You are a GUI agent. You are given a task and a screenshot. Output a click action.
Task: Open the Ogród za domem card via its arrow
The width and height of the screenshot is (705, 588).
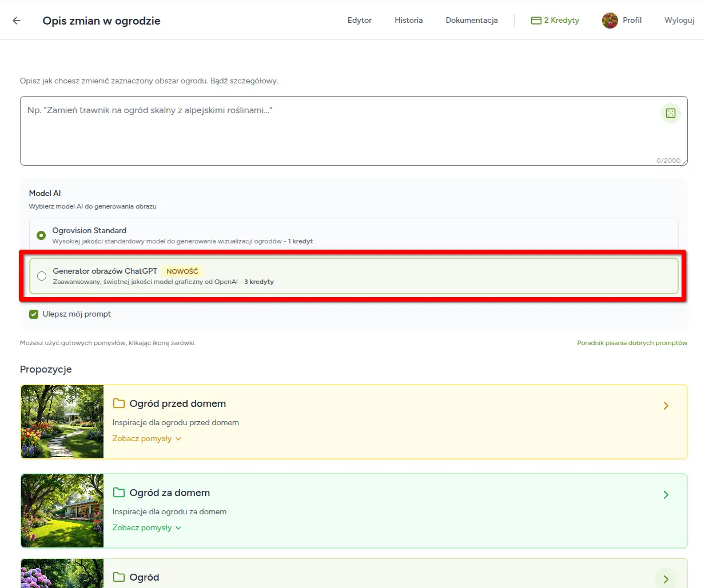(x=666, y=495)
